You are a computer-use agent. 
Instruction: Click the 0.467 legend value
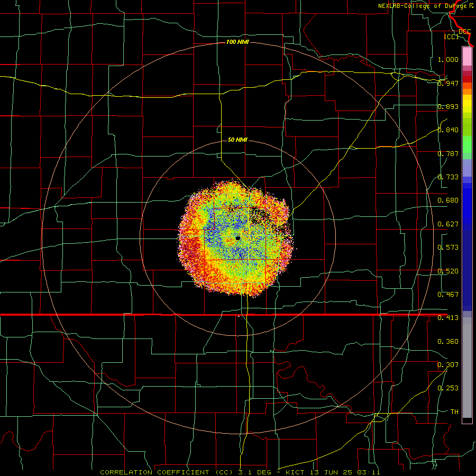pyautogui.click(x=448, y=295)
